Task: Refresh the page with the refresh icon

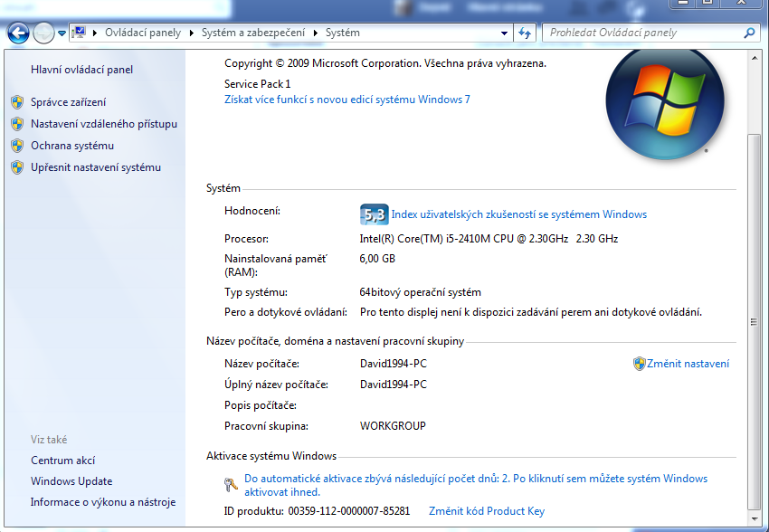Action: [x=525, y=33]
